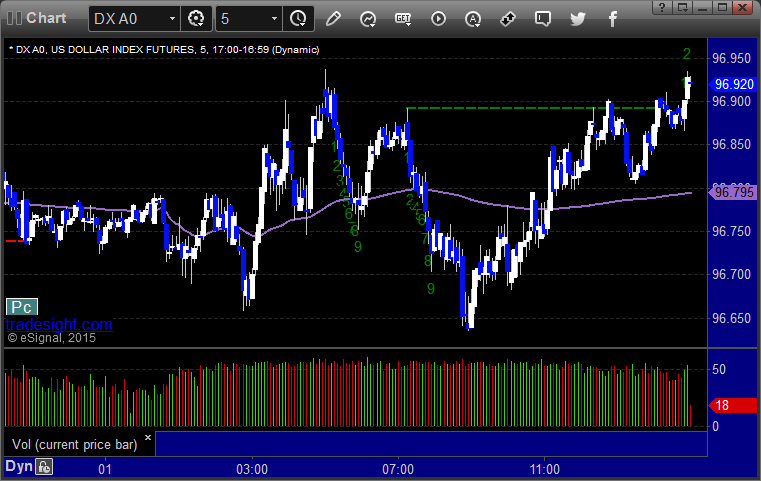Screen dimensions: 761x481
Task: Open the tradesight.com link
Action: (59, 324)
